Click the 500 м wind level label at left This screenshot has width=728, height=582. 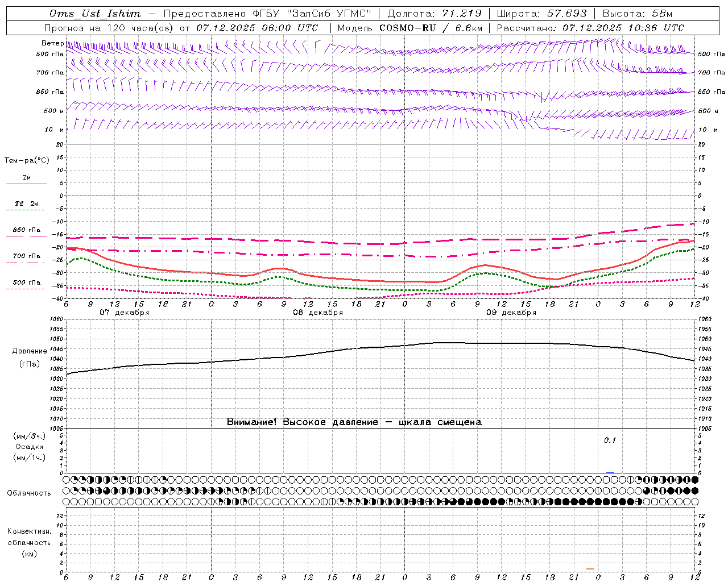[x=54, y=111]
